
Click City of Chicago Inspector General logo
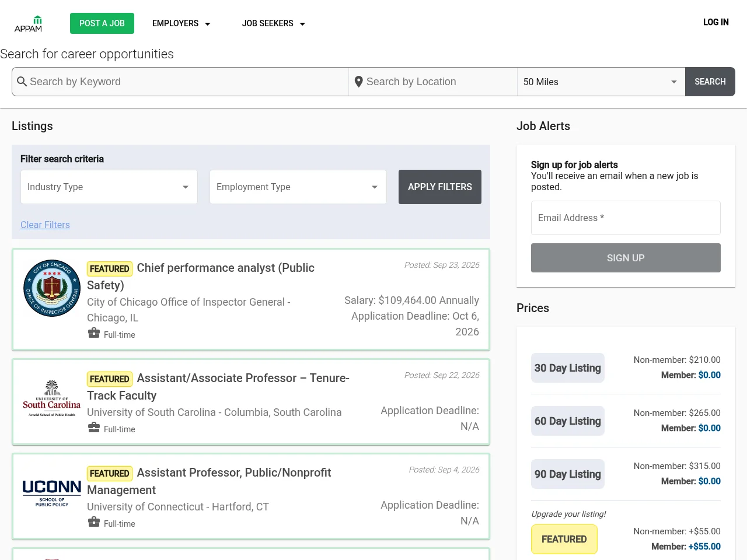52,288
